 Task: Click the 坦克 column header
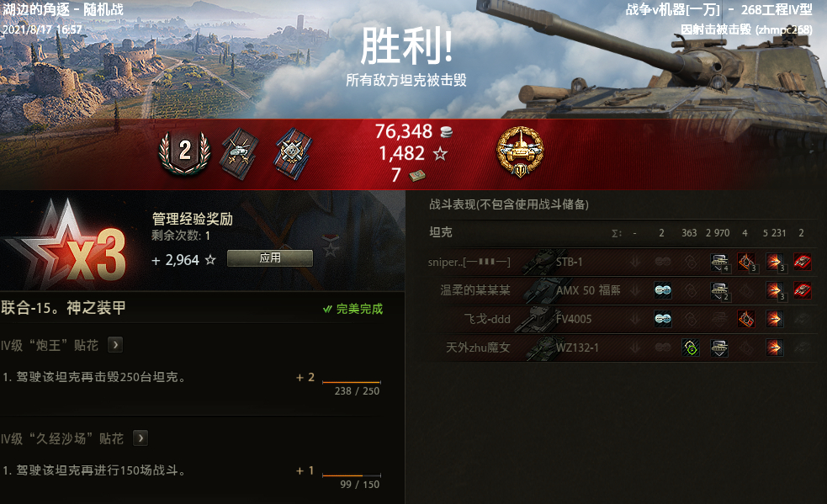[440, 232]
